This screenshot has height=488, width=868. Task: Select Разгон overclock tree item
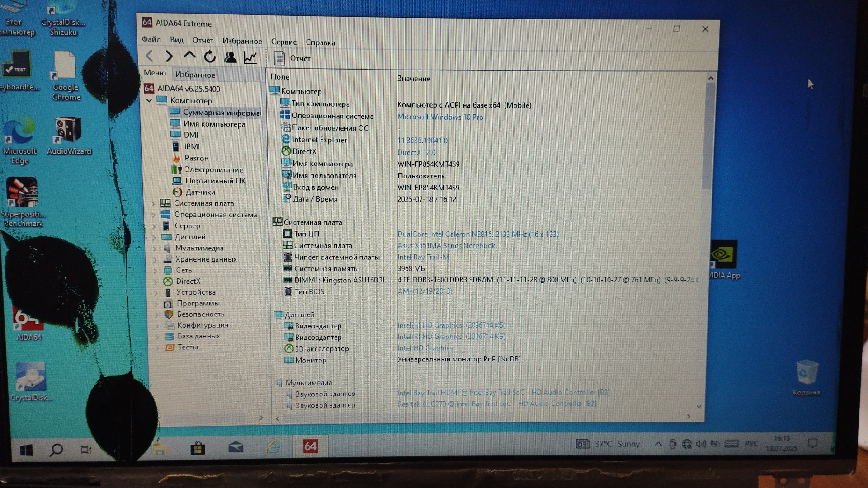pyautogui.click(x=196, y=158)
